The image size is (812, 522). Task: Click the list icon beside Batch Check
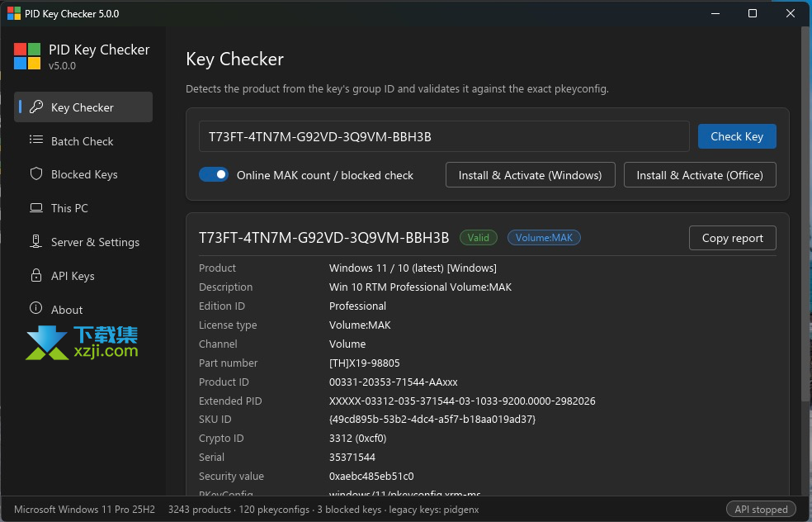[36, 140]
